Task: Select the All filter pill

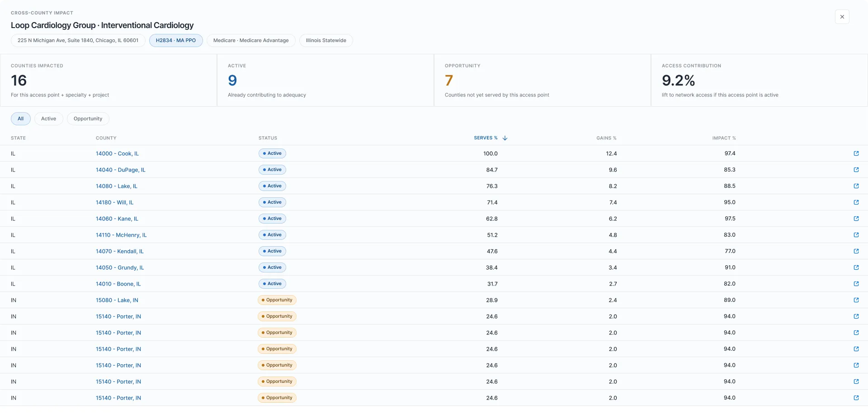Action: pos(21,119)
